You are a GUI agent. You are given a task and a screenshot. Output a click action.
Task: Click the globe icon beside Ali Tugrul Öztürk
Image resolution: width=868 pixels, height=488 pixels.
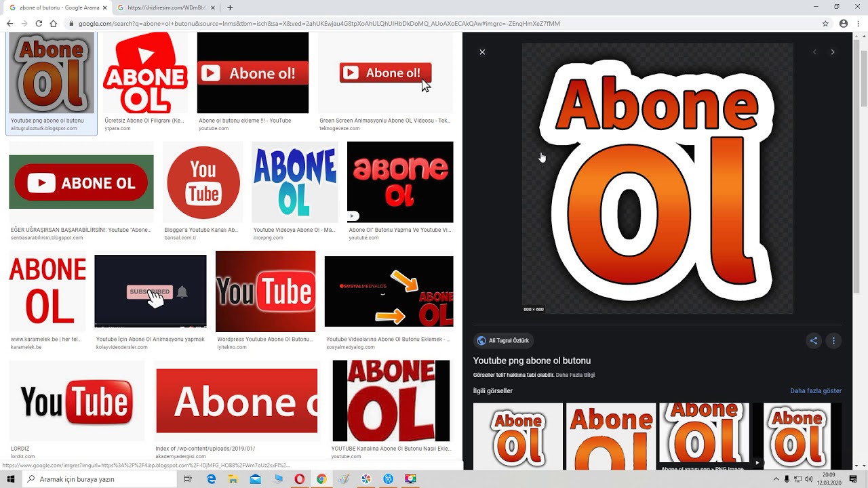tap(481, 341)
